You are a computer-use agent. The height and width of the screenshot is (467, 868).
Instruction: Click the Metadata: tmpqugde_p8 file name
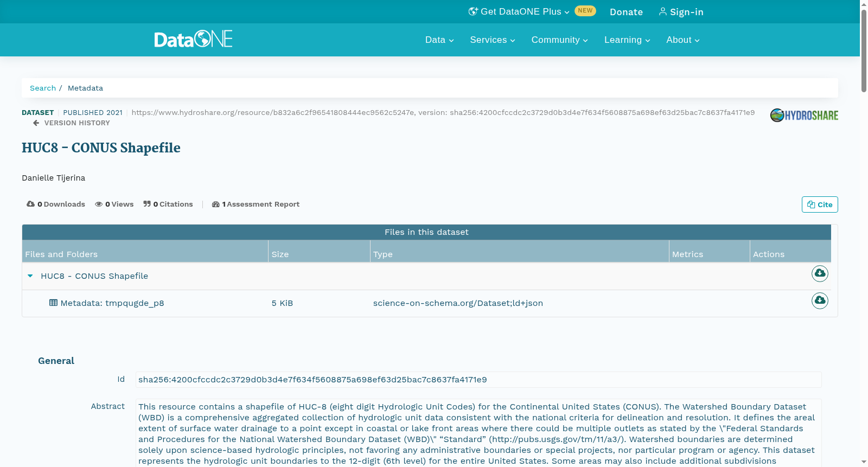(112, 303)
